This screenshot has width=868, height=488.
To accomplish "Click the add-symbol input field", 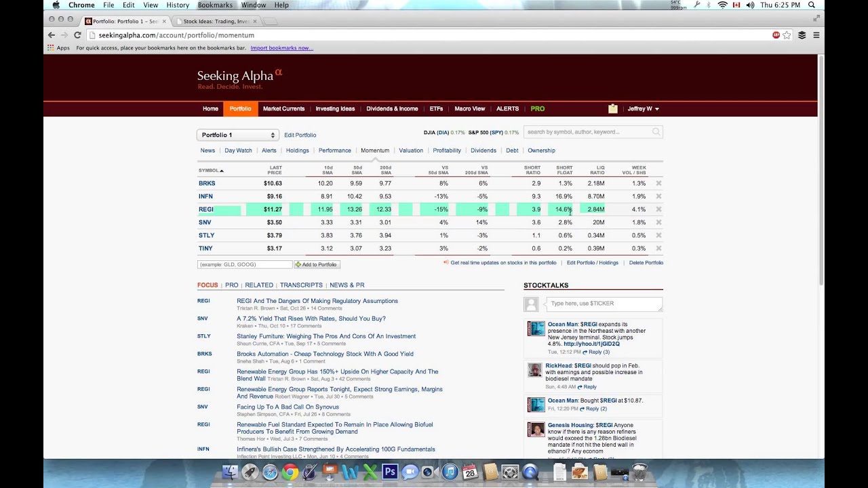I will 245,264.
